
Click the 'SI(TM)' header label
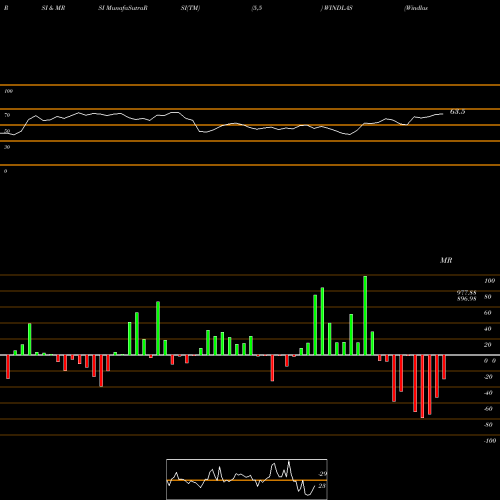190,8
